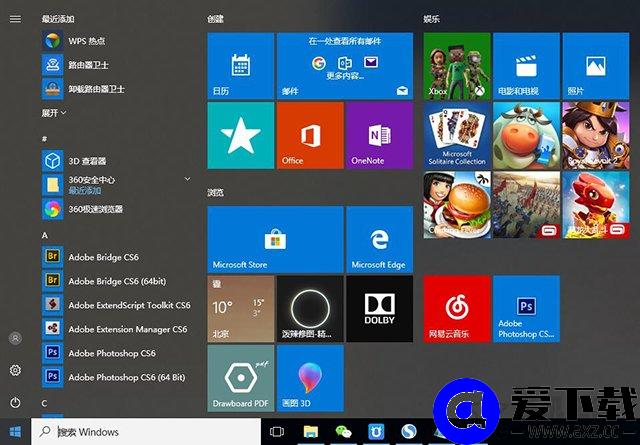Click the 搜索 Windows search box
Viewport: 640px width, 445px height.
click(146, 432)
